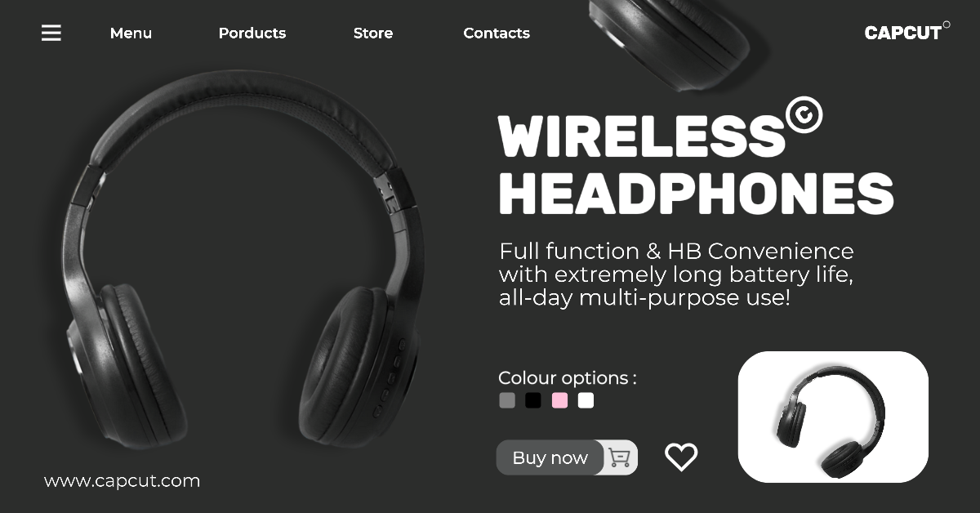Select the black colour option

[533, 400]
